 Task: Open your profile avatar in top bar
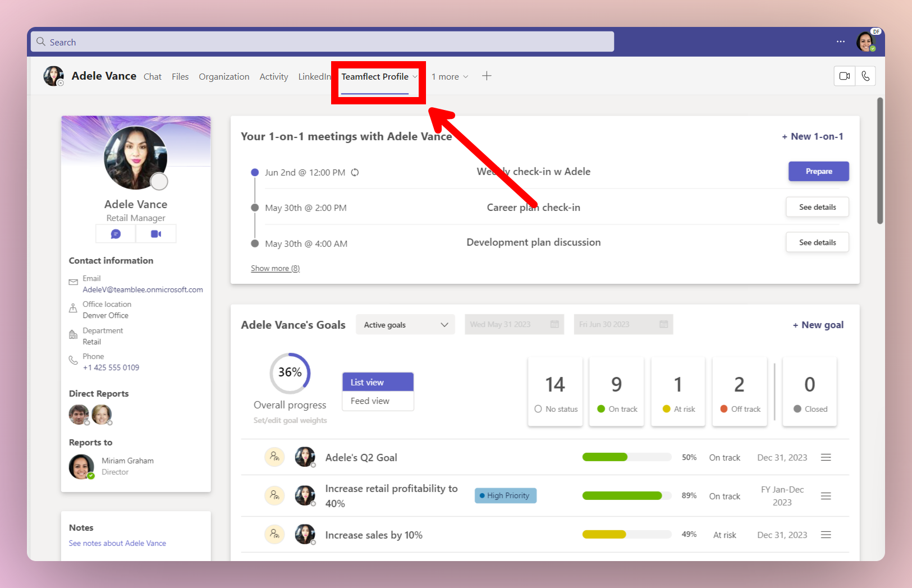coord(865,42)
